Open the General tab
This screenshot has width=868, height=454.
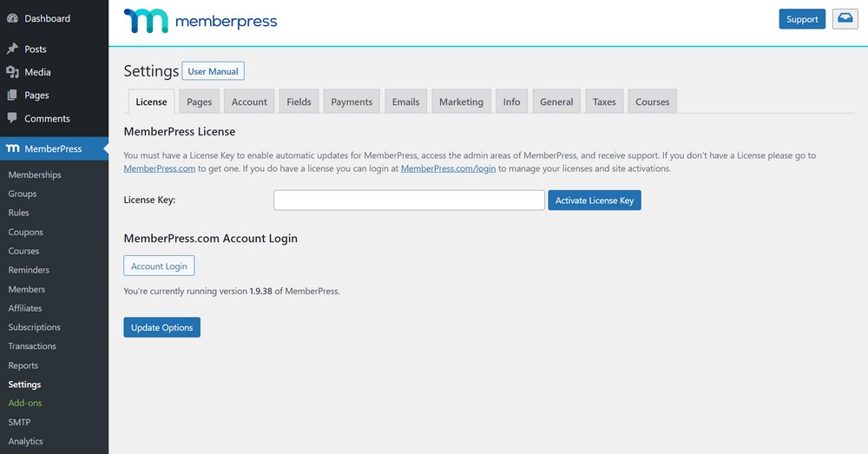coord(556,102)
